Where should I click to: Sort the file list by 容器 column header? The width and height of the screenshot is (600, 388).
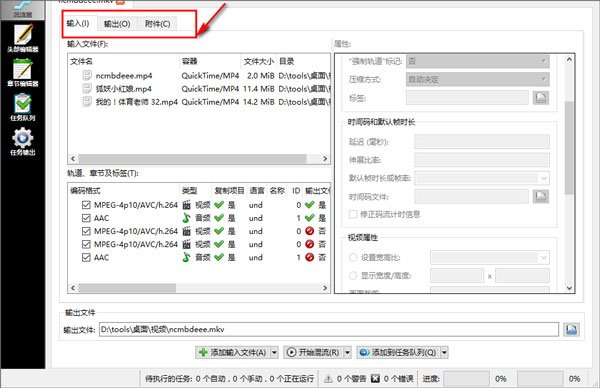(x=210, y=61)
